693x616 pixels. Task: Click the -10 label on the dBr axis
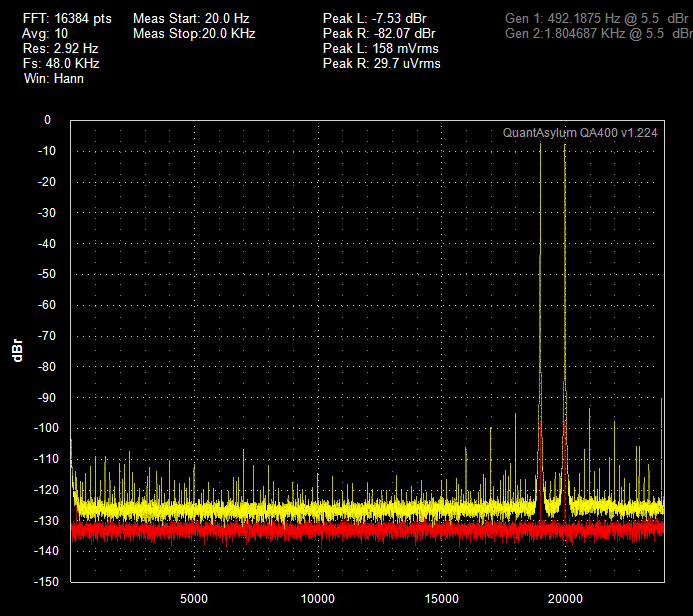tap(47, 151)
